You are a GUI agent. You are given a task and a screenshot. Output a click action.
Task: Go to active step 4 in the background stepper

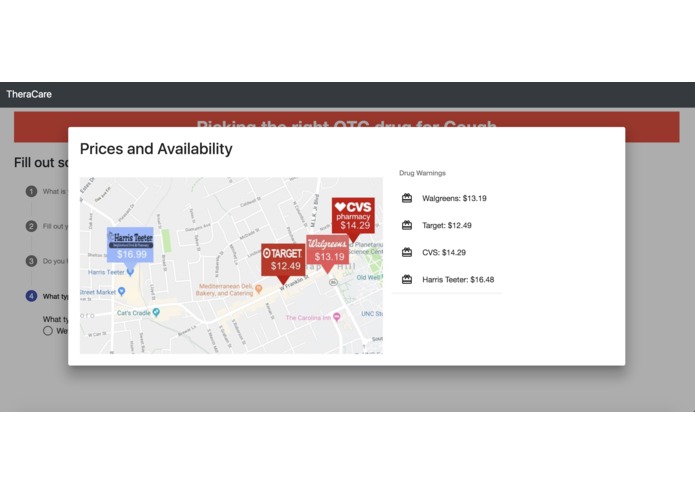[x=31, y=296]
